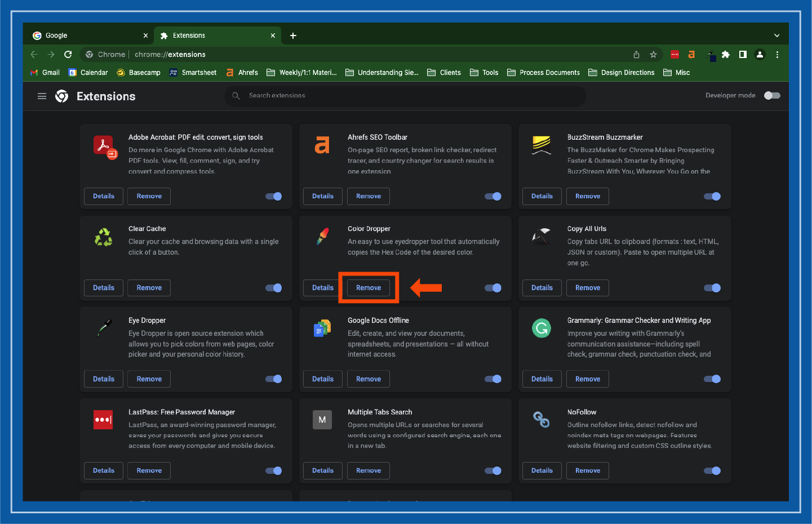Bookmark this tab with the star icon
Screen dimensions: 812x524
click(653, 55)
